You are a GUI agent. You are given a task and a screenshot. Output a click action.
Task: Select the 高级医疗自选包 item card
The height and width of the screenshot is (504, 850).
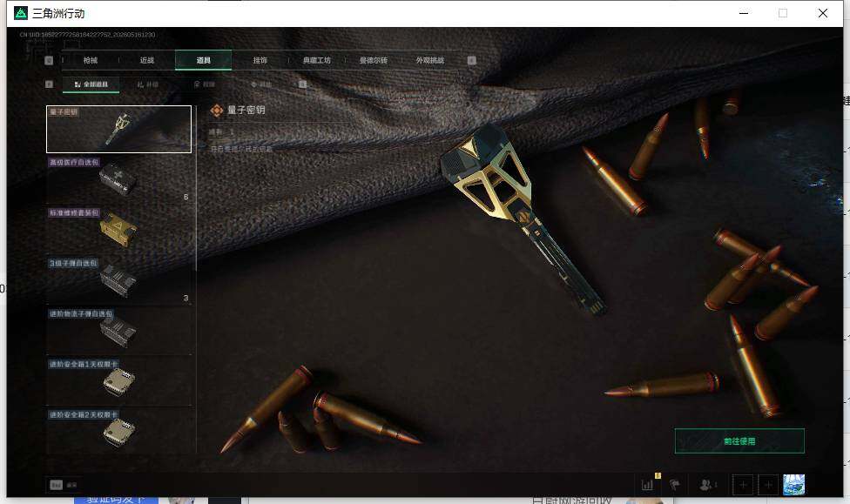118,179
